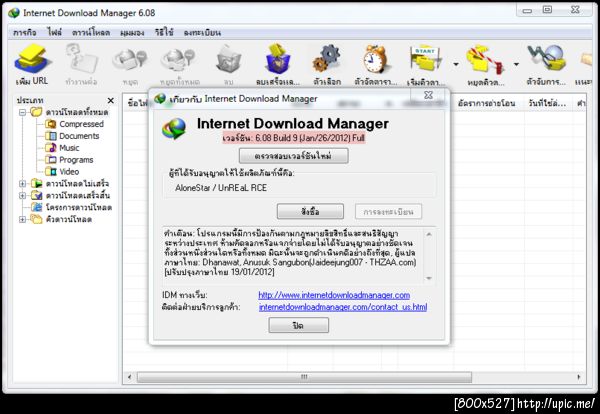Select the Grabber projects tree item
600x414 pixels.
[x=79, y=207]
